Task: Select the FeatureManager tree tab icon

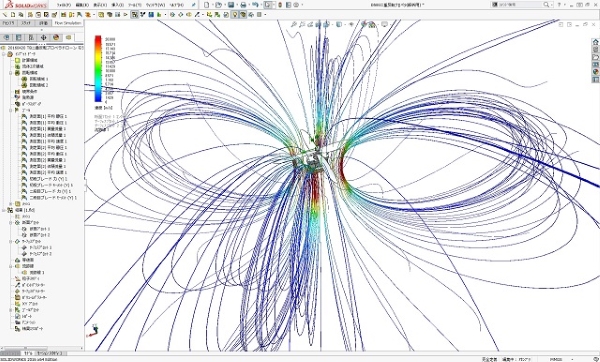Action: (7, 38)
